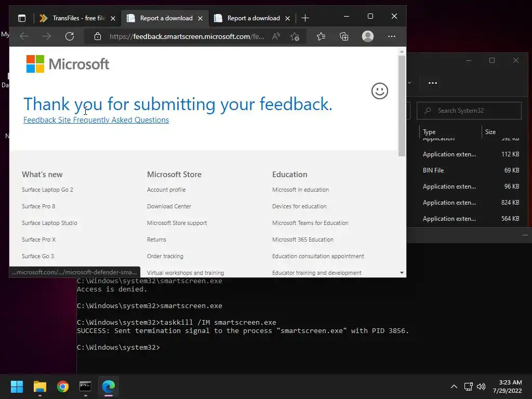
Task: Close the TransFiles tab
Action: (x=113, y=18)
